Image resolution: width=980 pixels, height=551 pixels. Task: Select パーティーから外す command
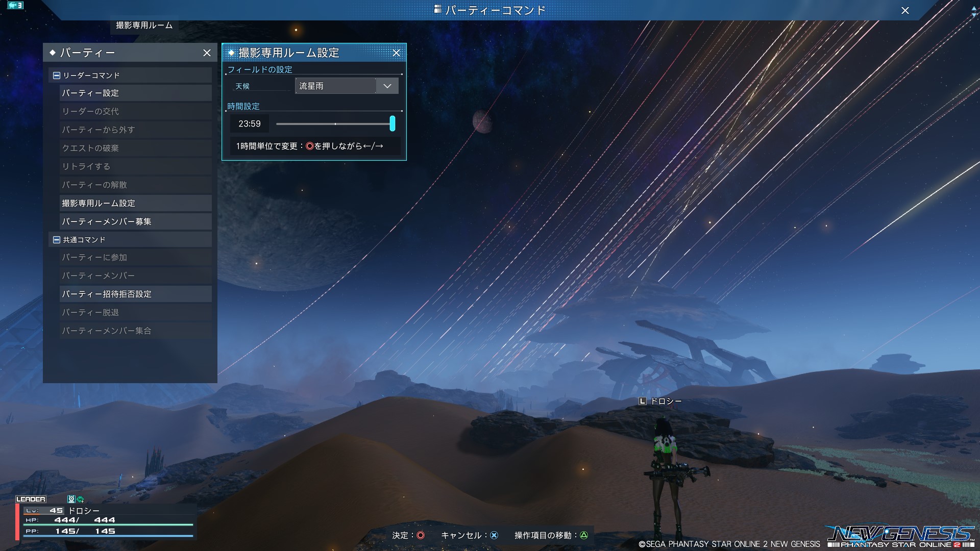coord(135,130)
